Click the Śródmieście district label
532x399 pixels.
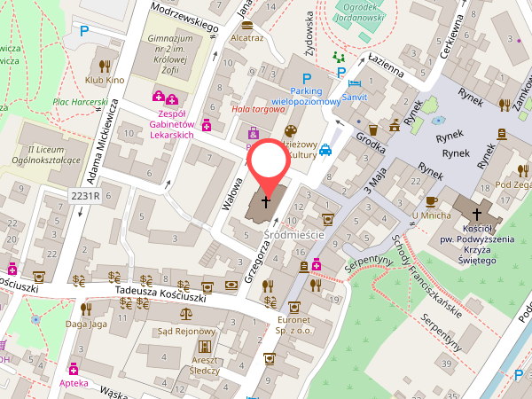(293, 235)
